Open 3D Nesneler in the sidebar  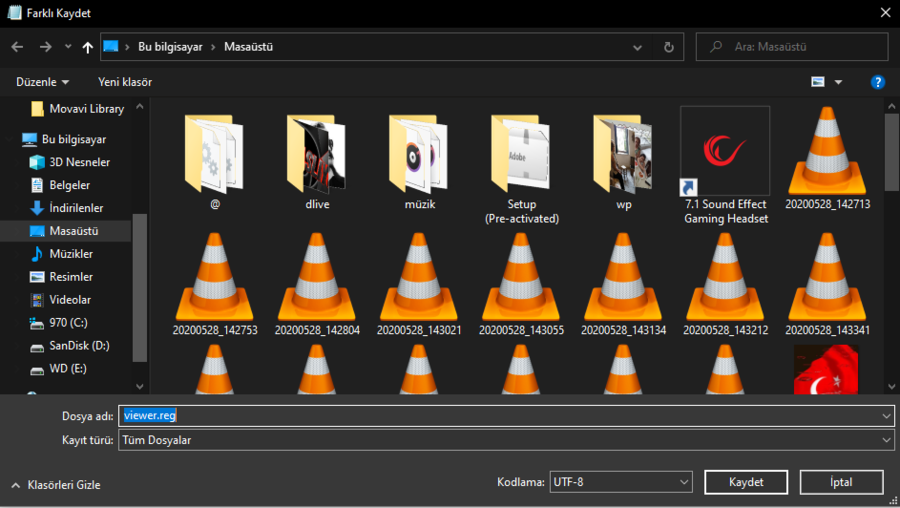pos(69,162)
